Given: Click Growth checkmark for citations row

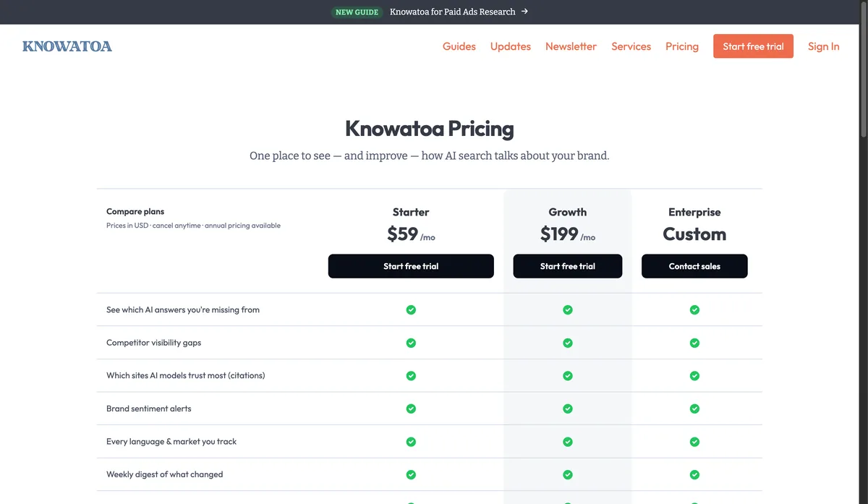Looking at the screenshot, I should pyautogui.click(x=568, y=376).
